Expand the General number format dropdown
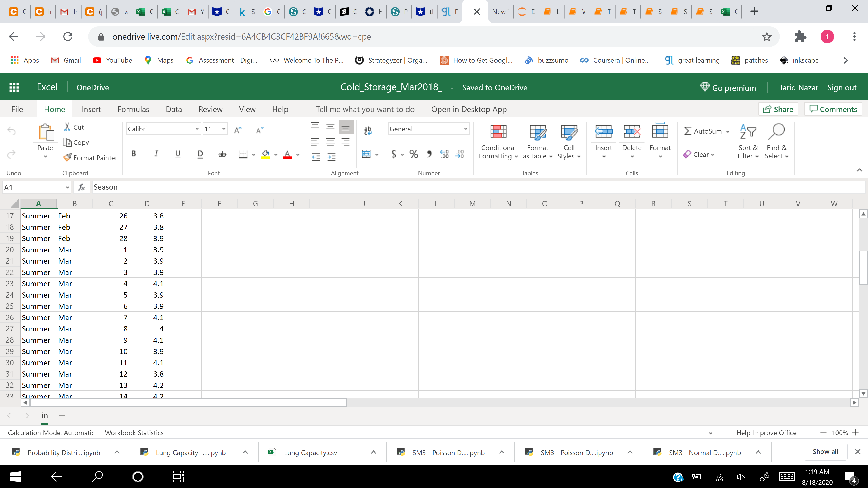This screenshot has width=868, height=488. coord(465,129)
